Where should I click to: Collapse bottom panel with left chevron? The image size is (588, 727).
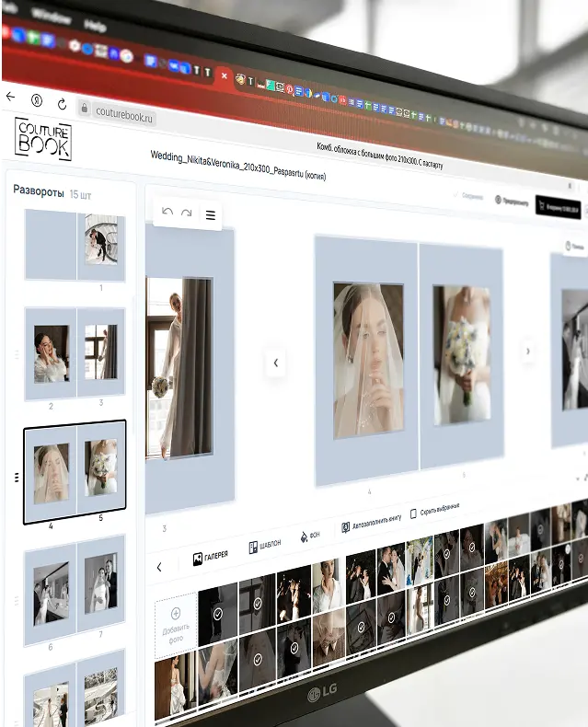[159, 567]
